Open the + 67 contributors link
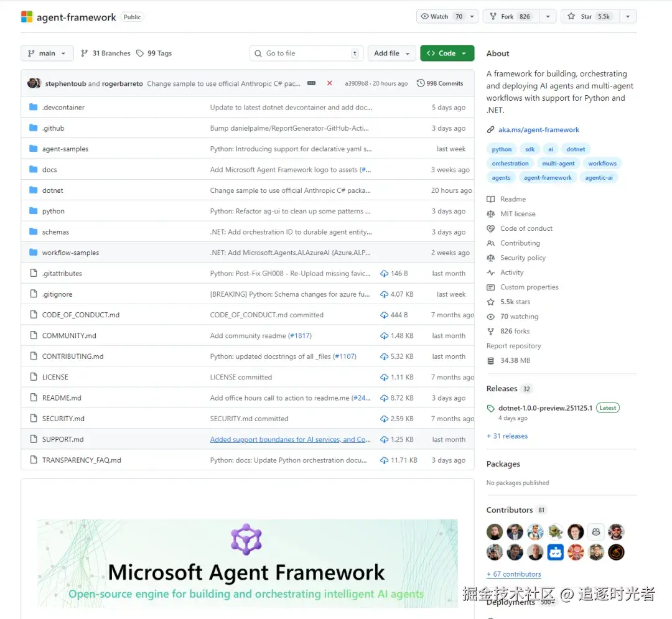Image resolution: width=672 pixels, height=619 pixels. point(513,574)
